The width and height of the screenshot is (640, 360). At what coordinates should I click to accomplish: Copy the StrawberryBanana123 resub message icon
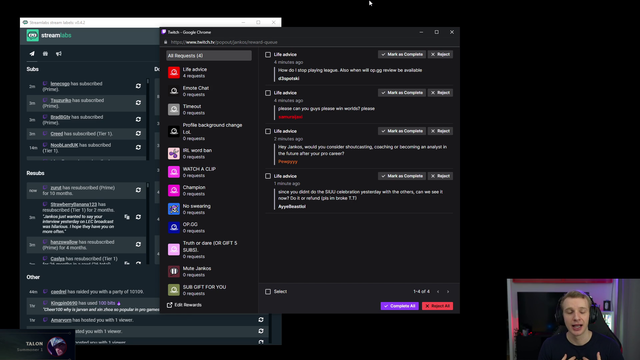click(x=127, y=217)
